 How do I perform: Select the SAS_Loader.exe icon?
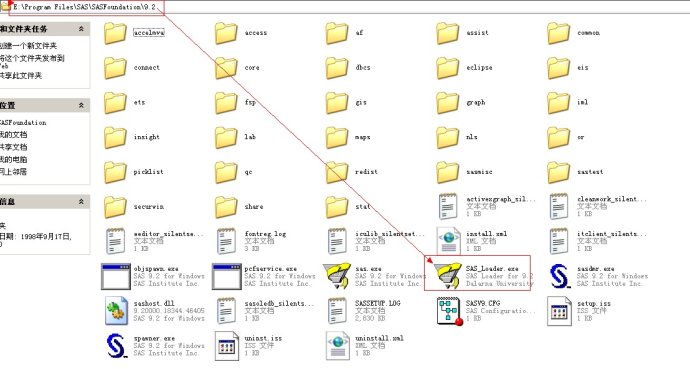448,276
